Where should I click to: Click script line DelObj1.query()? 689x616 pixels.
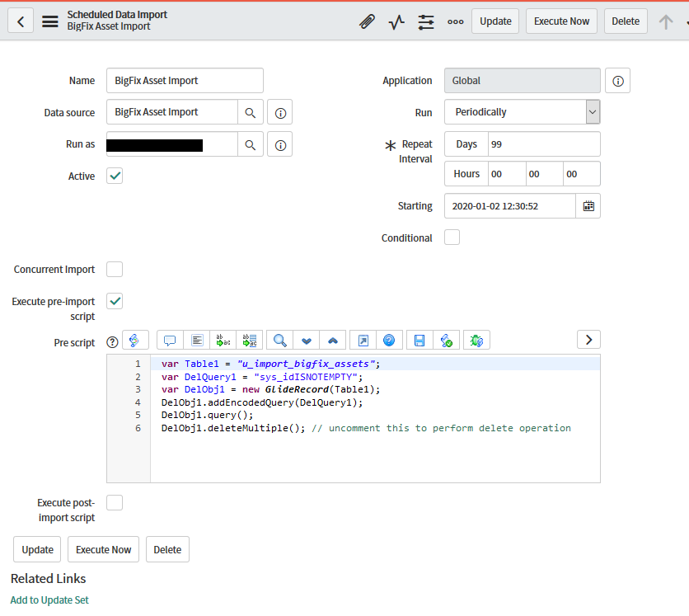coord(207,415)
